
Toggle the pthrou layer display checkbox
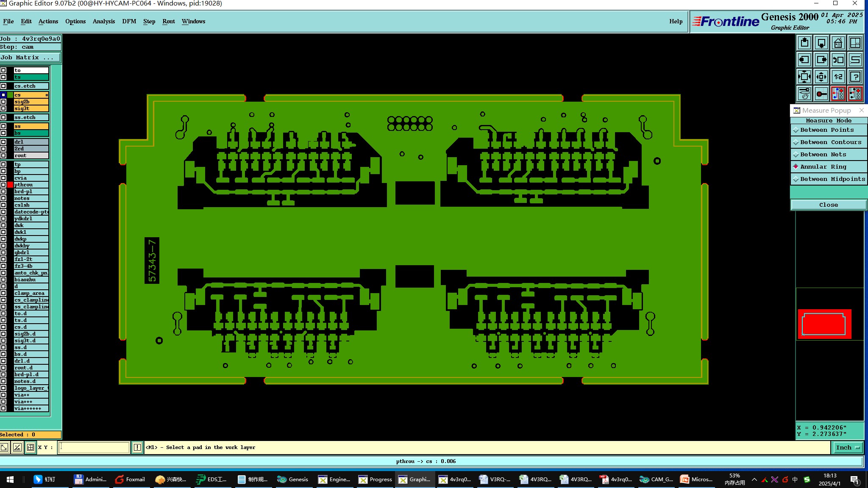(3, 185)
